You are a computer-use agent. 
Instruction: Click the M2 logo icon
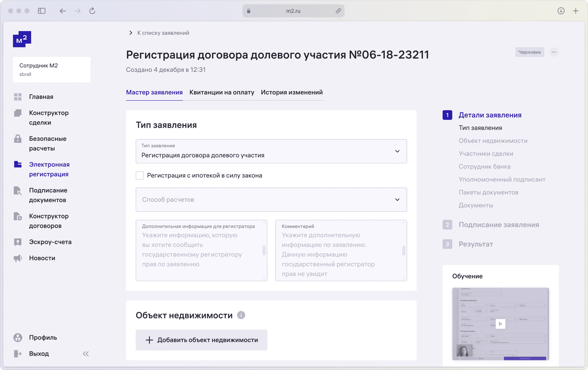(22, 39)
